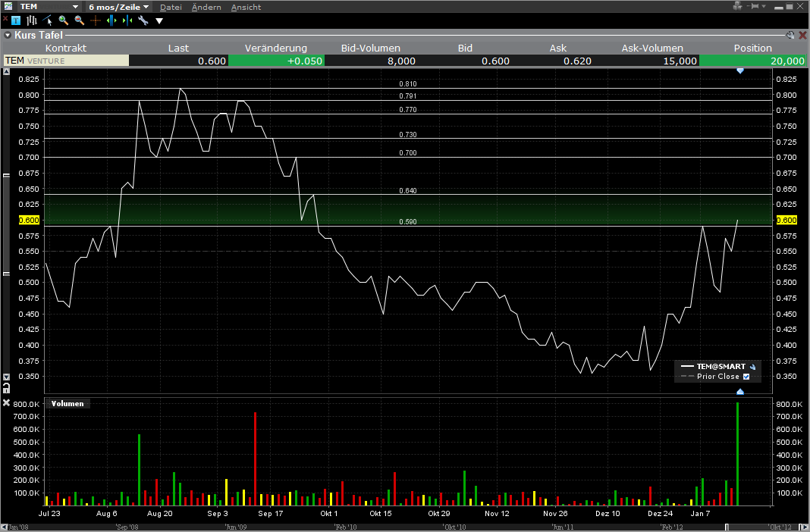Collapse the Kurs Tafel section
The image size is (810, 532).
tap(7, 35)
